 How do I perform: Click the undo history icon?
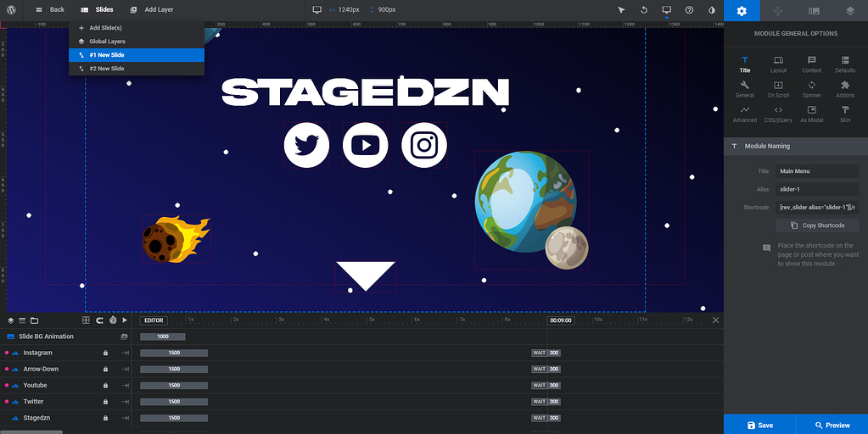point(644,10)
